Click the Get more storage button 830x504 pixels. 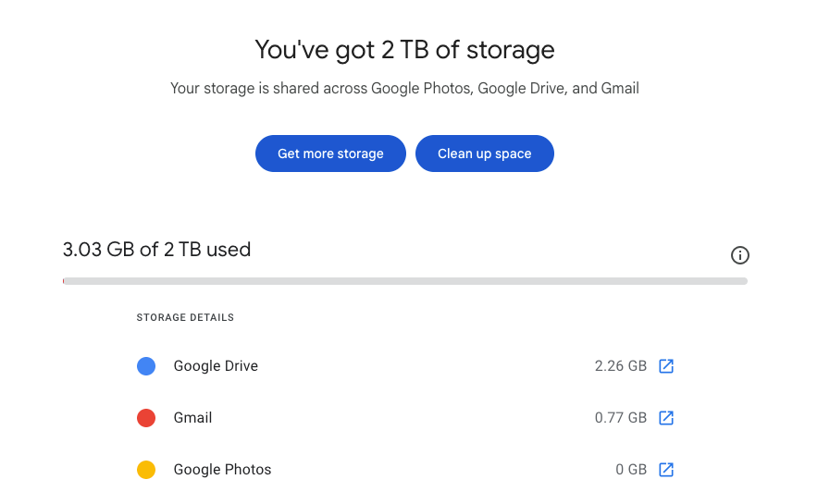click(330, 154)
